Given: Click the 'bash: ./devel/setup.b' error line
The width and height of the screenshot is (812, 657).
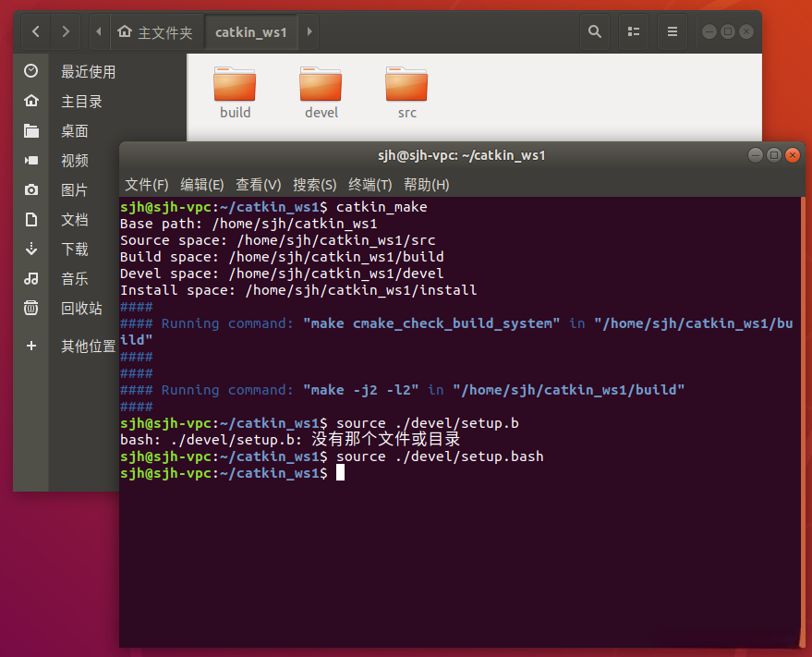Looking at the screenshot, I should coord(290,440).
